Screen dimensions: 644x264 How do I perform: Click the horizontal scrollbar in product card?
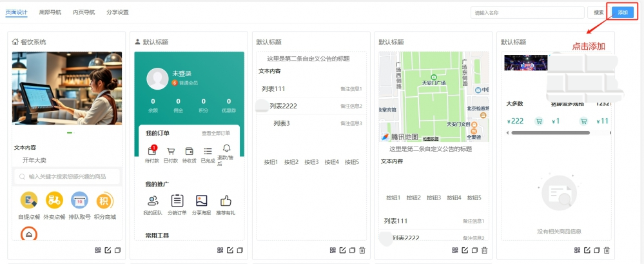tap(550, 133)
